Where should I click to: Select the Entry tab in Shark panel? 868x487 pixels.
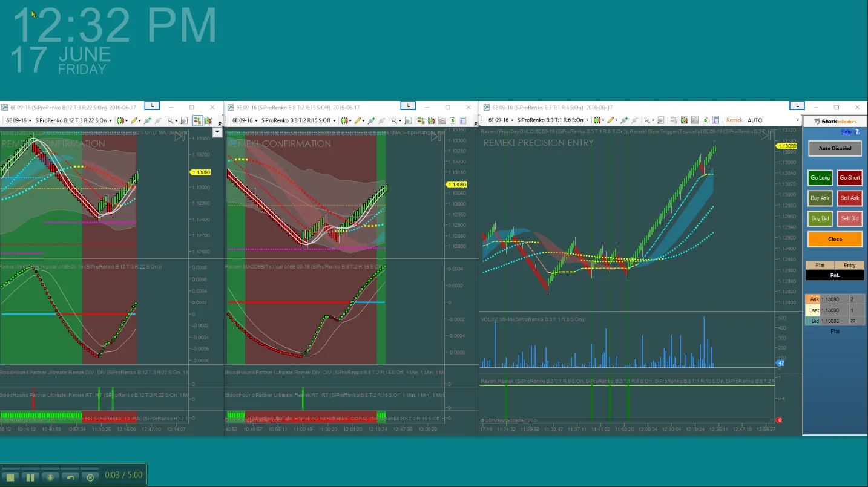point(850,266)
